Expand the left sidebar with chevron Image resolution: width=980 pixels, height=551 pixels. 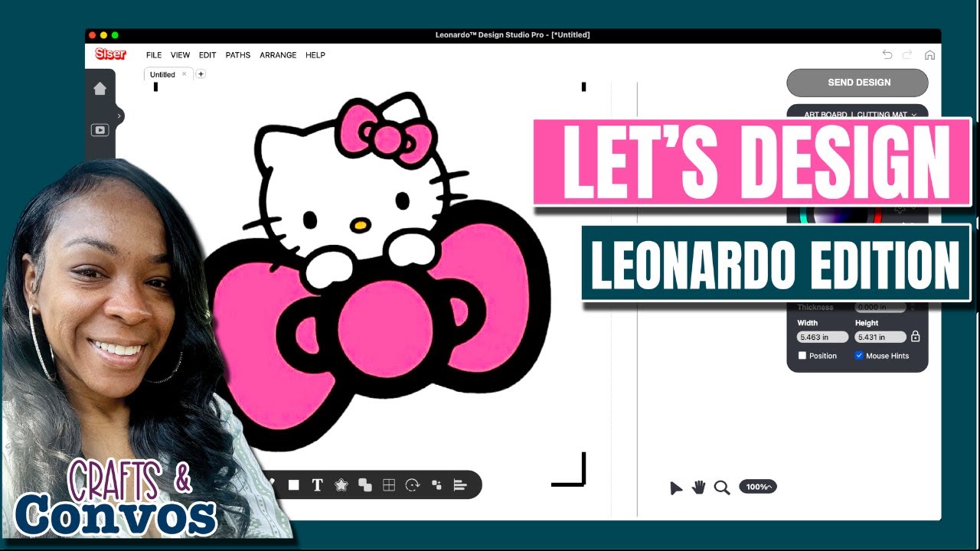click(x=119, y=116)
